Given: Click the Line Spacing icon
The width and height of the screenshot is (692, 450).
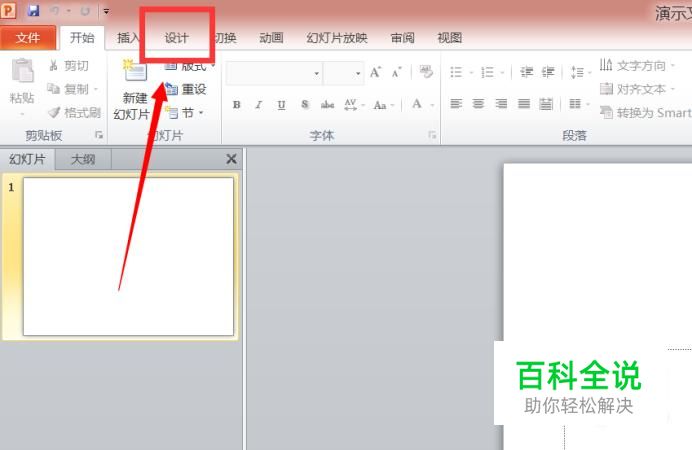Looking at the screenshot, I should (577, 72).
